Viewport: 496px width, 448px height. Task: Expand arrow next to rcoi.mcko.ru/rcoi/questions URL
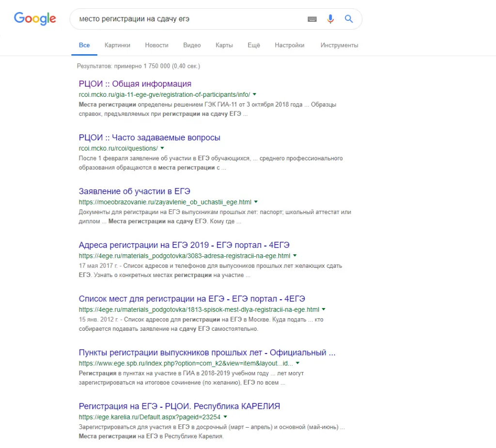coord(162,148)
